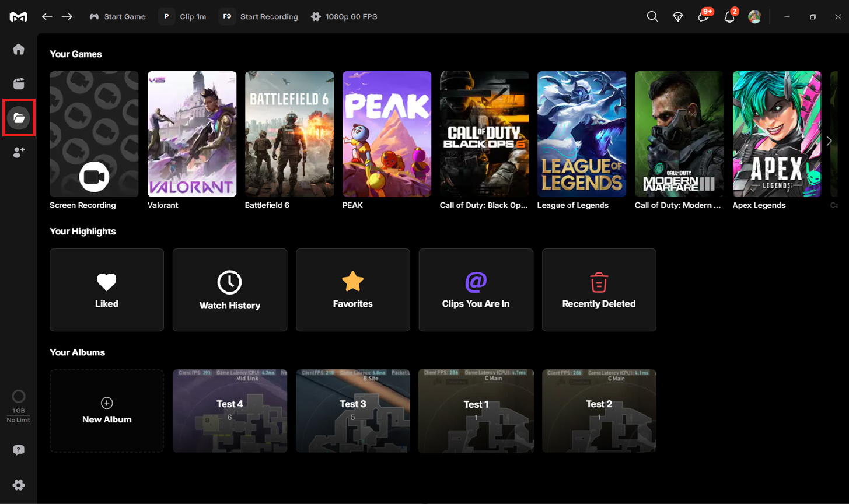The height and width of the screenshot is (504, 849).
Task: Open 1080p 60 FPS quality settings
Action: click(x=344, y=17)
